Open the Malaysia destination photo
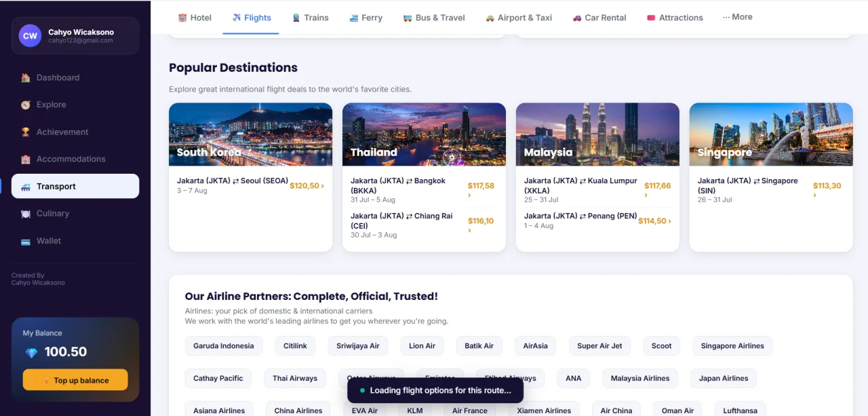Viewport: 868px width, 416px height. click(x=597, y=134)
